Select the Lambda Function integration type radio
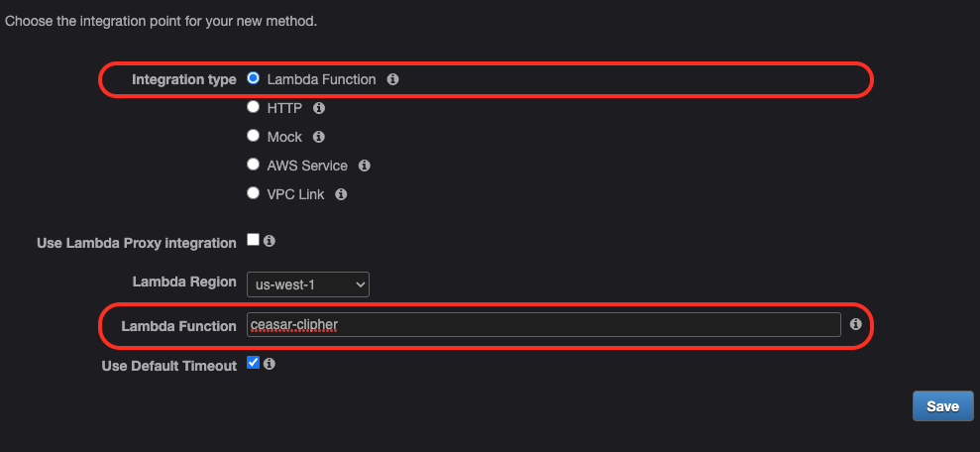Screen dimensions: 980x452 point(253,78)
